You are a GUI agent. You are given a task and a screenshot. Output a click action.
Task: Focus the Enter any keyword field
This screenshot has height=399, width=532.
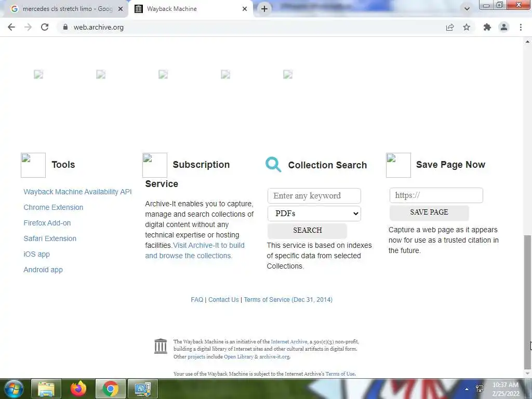pos(314,196)
